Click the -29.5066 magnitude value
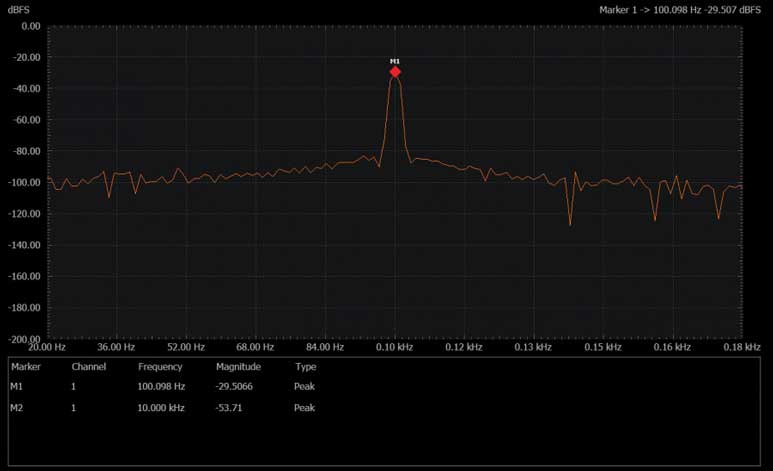This screenshot has width=773, height=471. (x=238, y=386)
